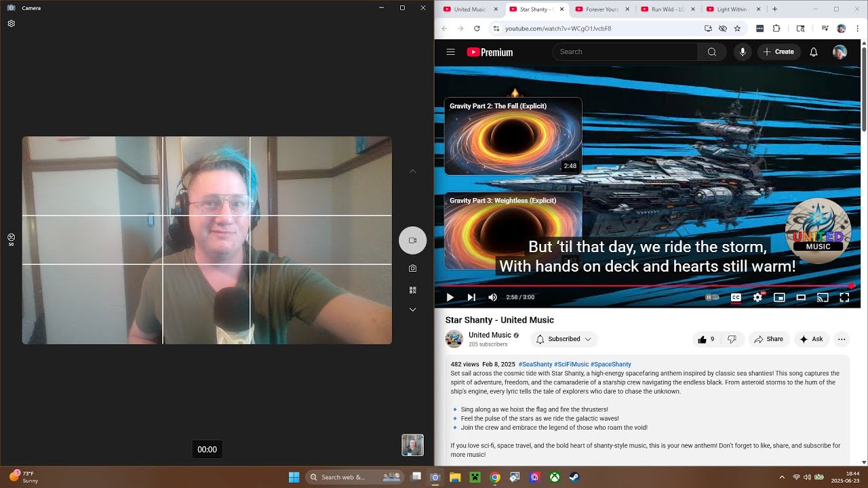
Task: Cast video to TV
Action: (823, 297)
